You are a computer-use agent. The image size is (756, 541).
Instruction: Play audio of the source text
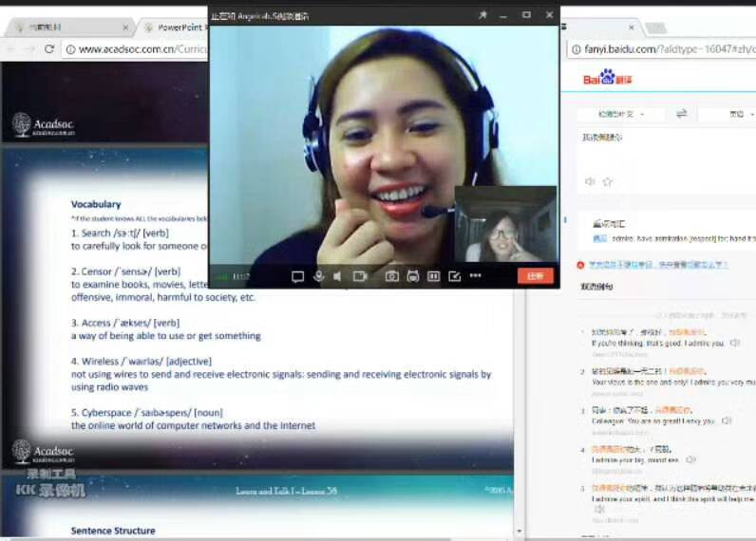[x=590, y=181]
